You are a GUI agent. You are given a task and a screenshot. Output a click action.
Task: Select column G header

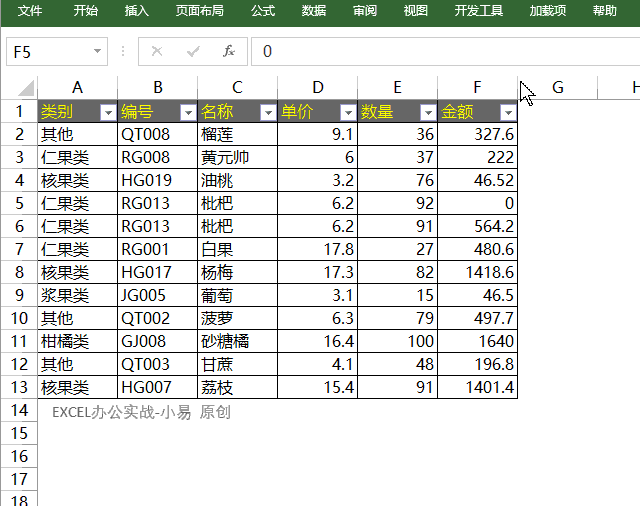558,87
